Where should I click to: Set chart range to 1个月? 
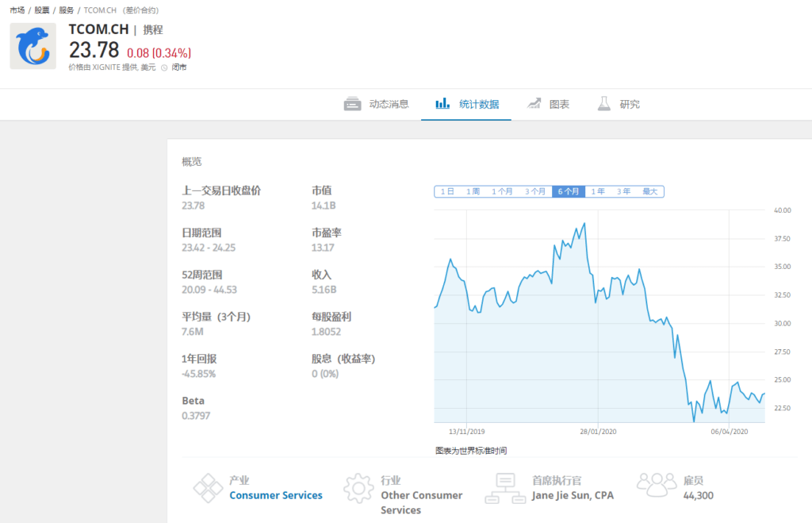coord(502,191)
